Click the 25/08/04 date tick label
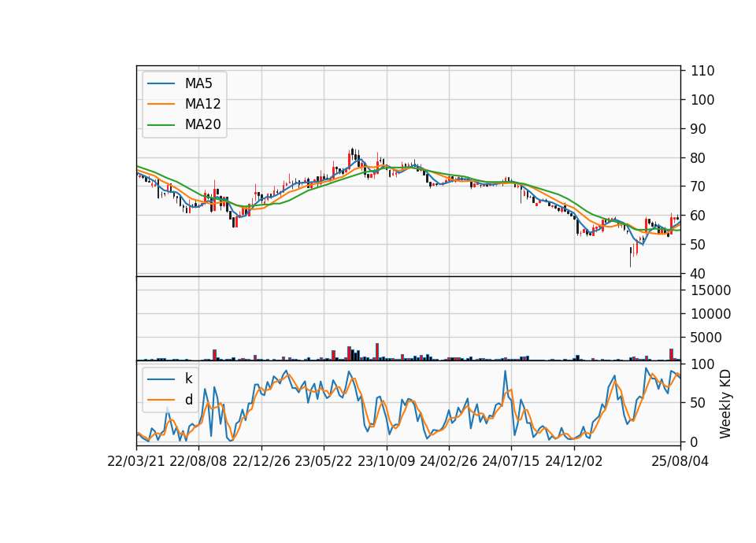Viewport: 756px width, 543px height. tap(680, 461)
